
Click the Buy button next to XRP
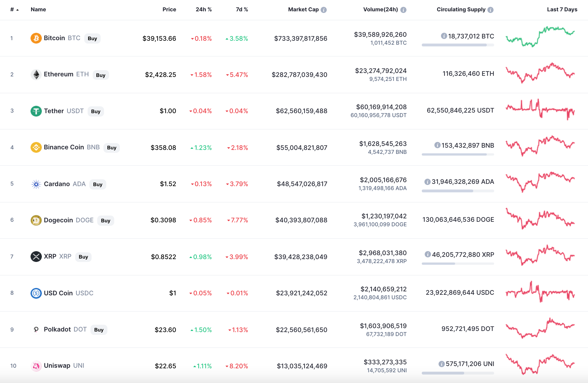point(83,257)
